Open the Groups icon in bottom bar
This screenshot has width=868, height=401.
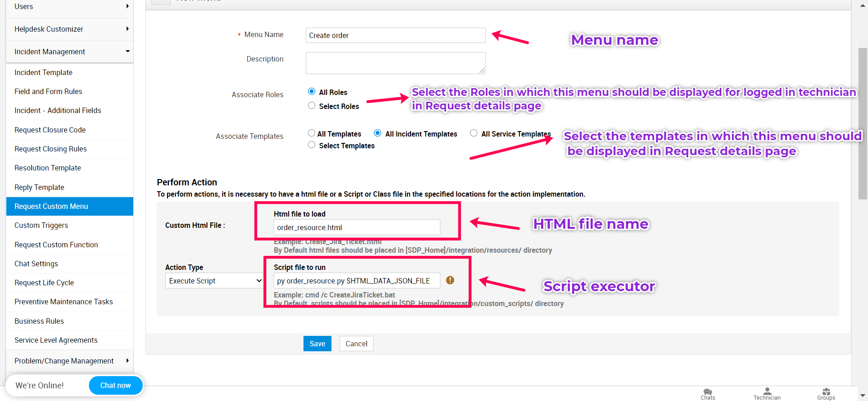[826, 394]
